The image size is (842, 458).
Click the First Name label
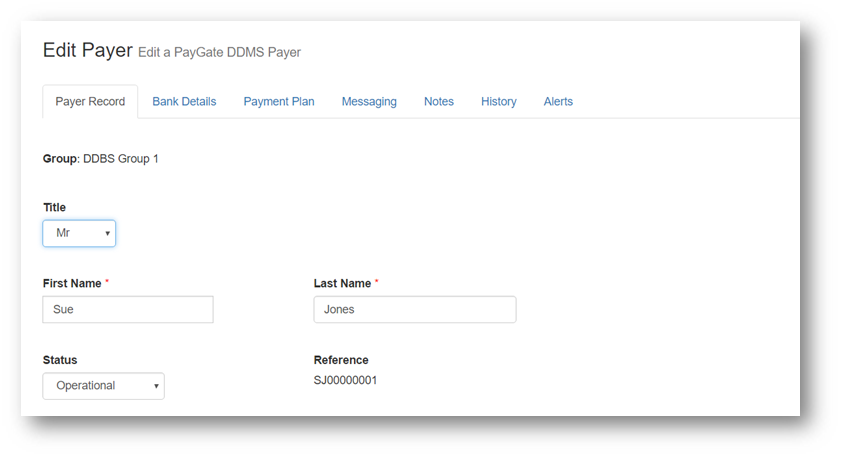tap(72, 284)
